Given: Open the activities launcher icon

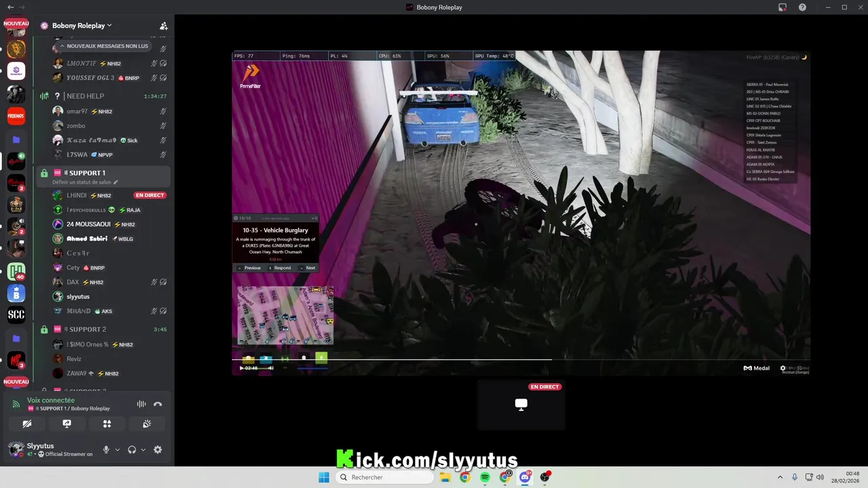Looking at the screenshot, I should tap(106, 424).
